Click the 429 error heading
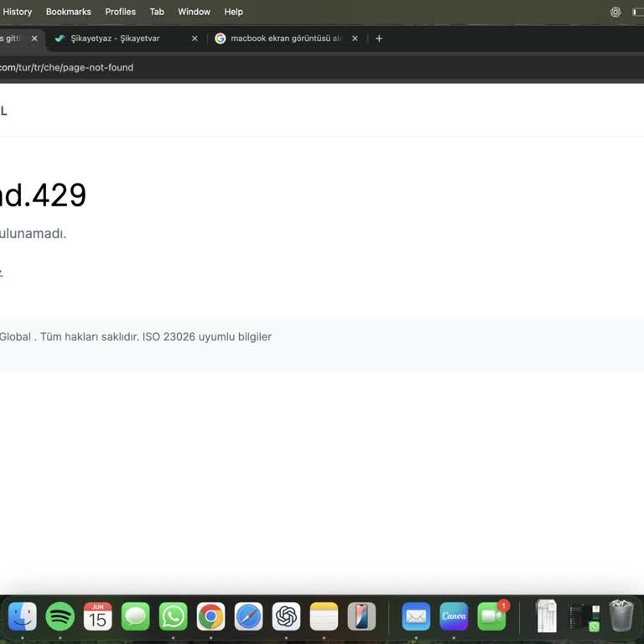The width and height of the screenshot is (644, 644). pos(43,195)
